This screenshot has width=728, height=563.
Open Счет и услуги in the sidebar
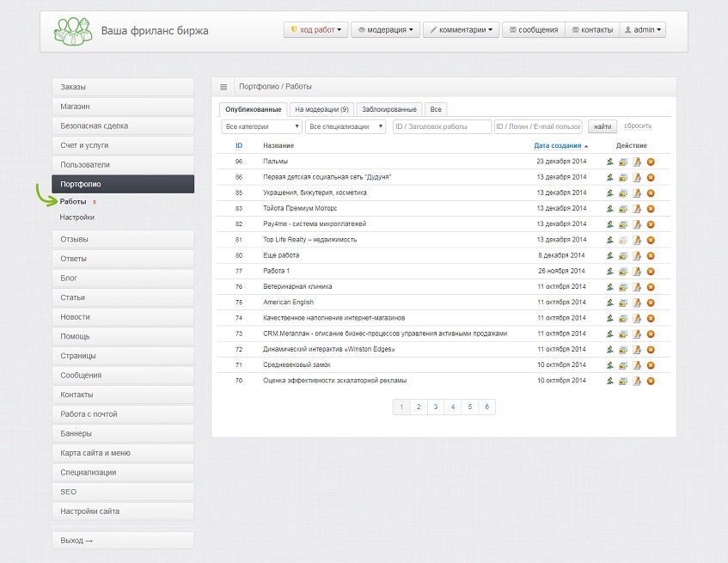pos(123,145)
